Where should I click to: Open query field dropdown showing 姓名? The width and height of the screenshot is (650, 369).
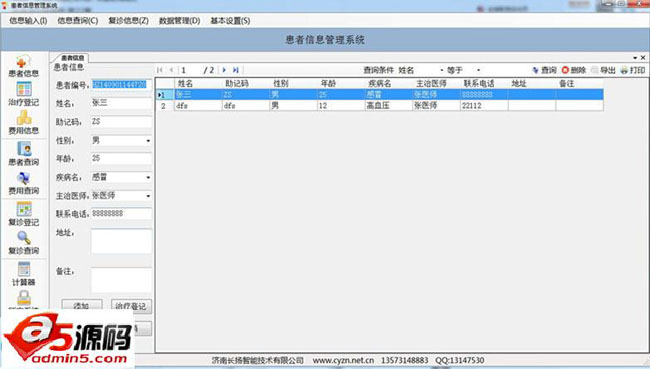(442, 70)
